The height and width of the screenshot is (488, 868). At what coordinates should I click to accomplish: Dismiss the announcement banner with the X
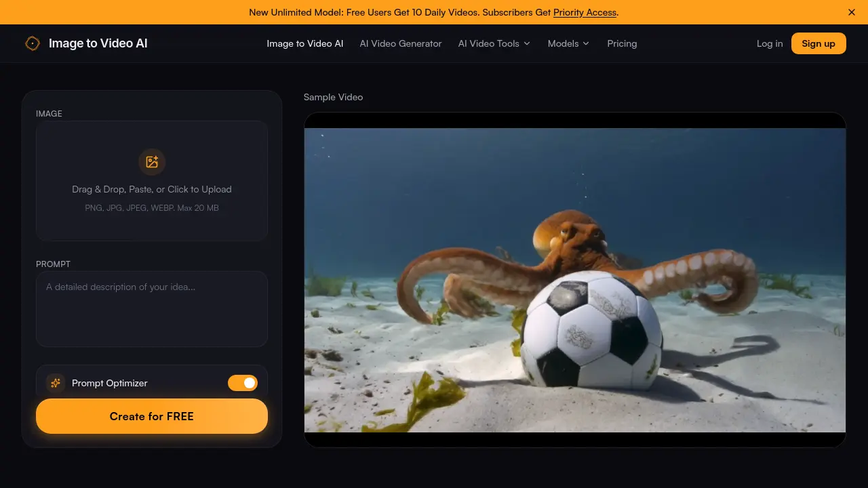tap(852, 12)
